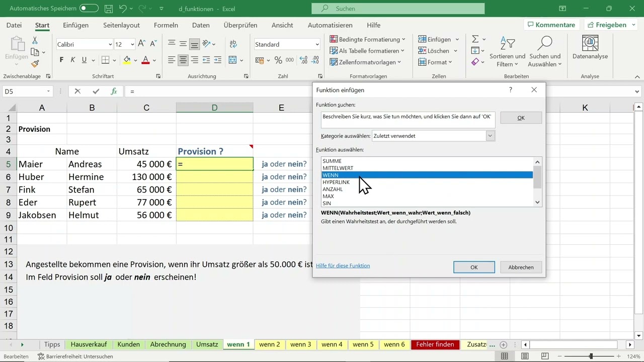Click OK at bottom of dialog
Viewport: 644px width, 362px height.
pos(474,267)
